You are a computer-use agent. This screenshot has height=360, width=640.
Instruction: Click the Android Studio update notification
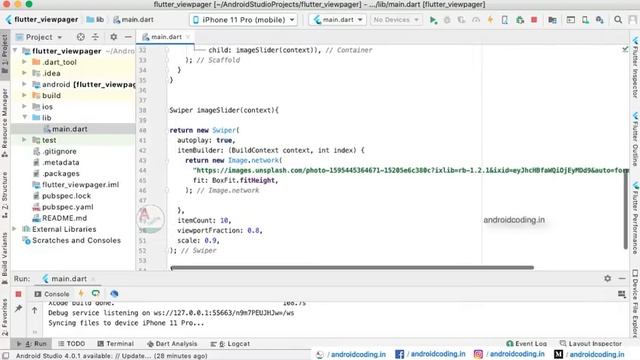point(111,356)
